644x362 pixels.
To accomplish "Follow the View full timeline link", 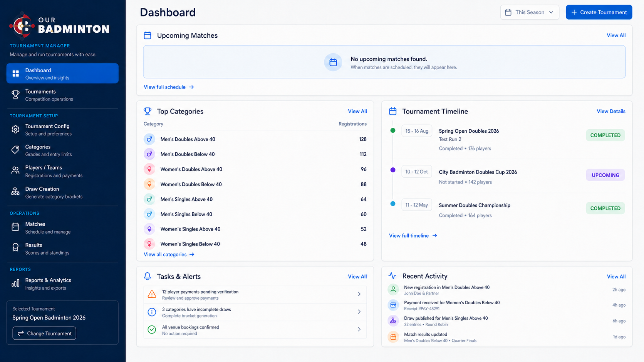I will 413,235.
